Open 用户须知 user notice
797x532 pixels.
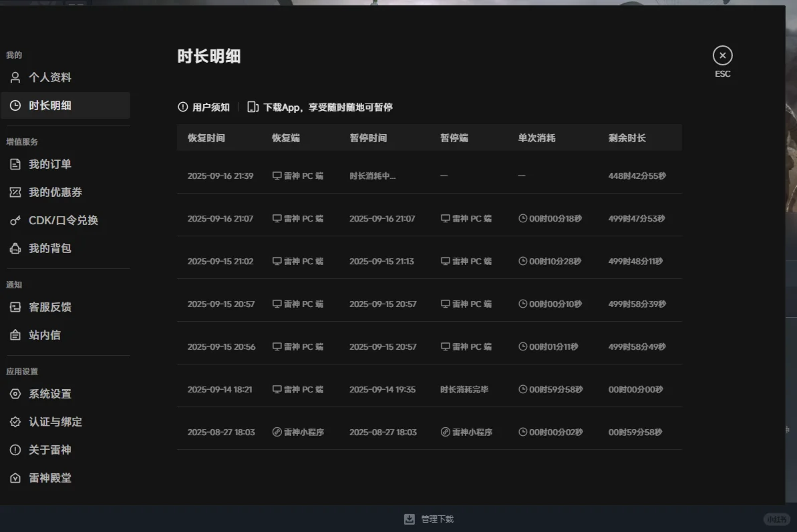click(210, 107)
